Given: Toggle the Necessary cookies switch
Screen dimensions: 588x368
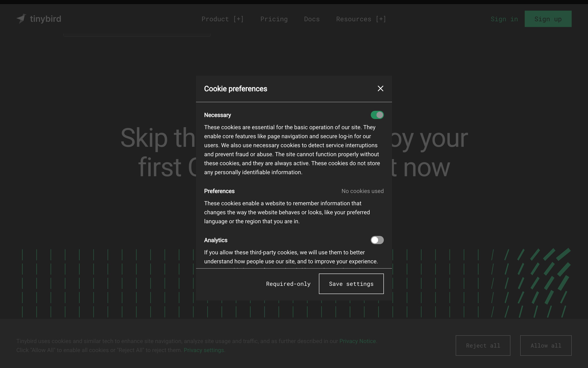Looking at the screenshot, I should click(377, 115).
